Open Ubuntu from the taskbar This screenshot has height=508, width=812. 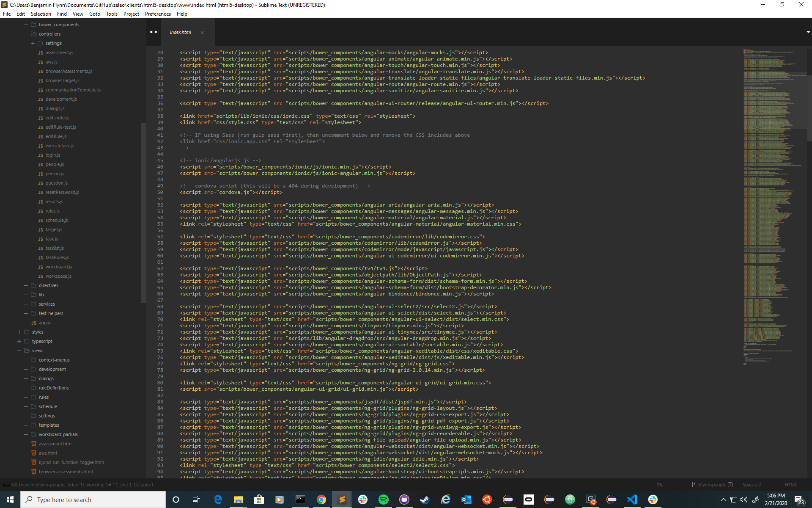[487, 500]
